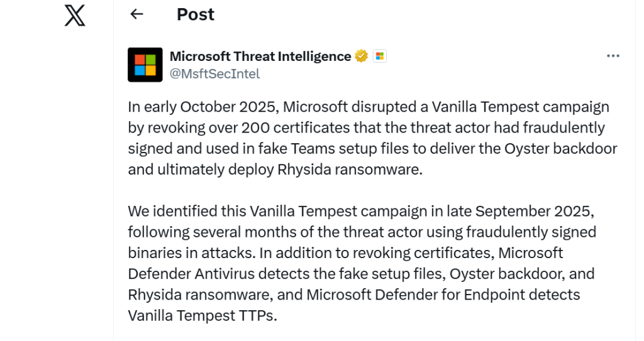Click the words "Vanilla Tempest TTPs"
This screenshot has width=644, height=341.
201,315
